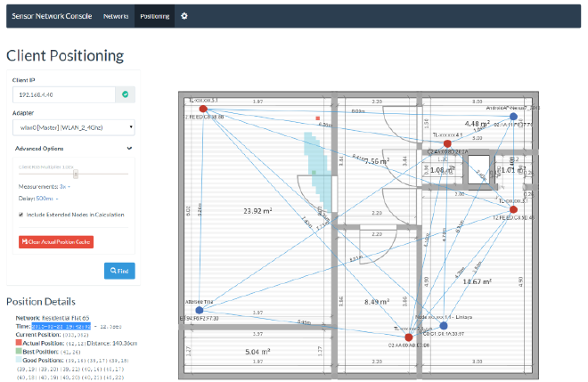This screenshot has height=382, width=588.
Task: Select the red TL-xxxxxx4.1 node marker
Action: (447, 143)
